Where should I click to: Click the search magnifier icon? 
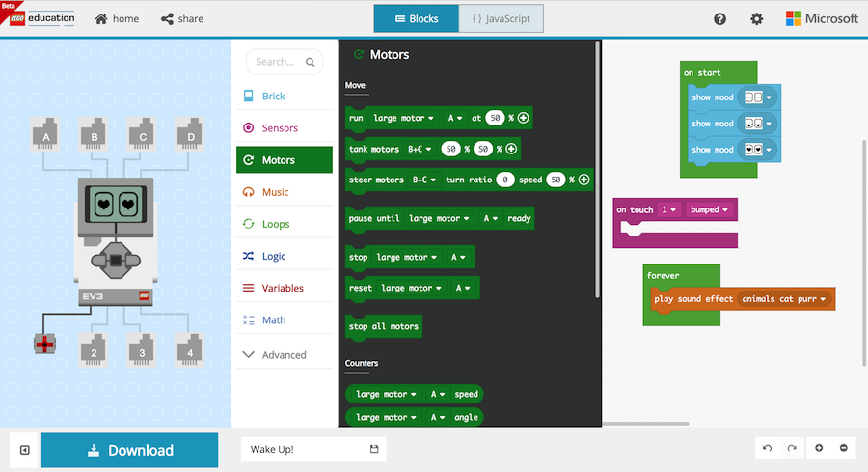click(311, 62)
